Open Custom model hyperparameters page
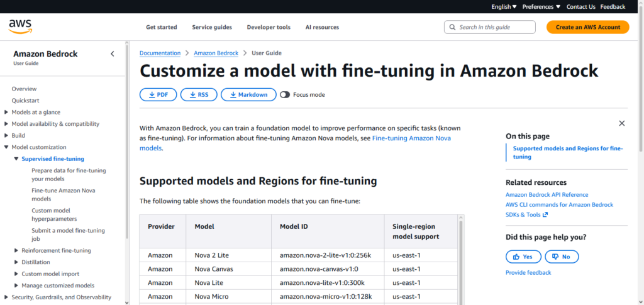Image resolution: width=644 pixels, height=305 pixels. pyautogui.click(x=54, y=214)
